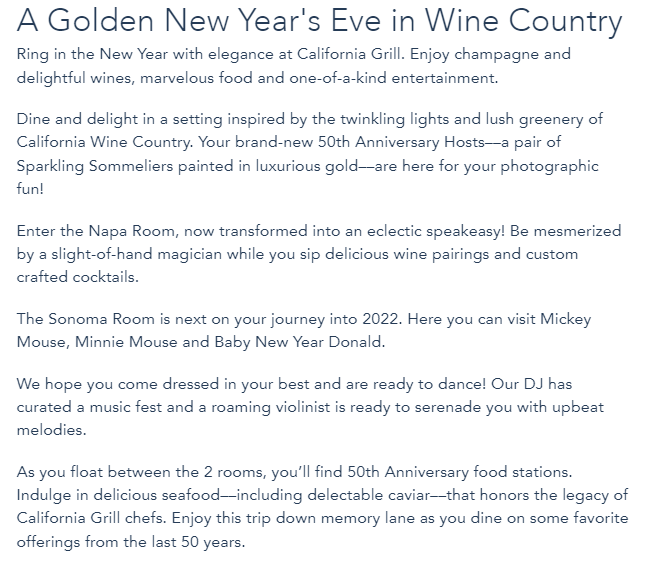Click the 'crafted cocktails' words
660x571 pixels.
(x=77, y=277)
